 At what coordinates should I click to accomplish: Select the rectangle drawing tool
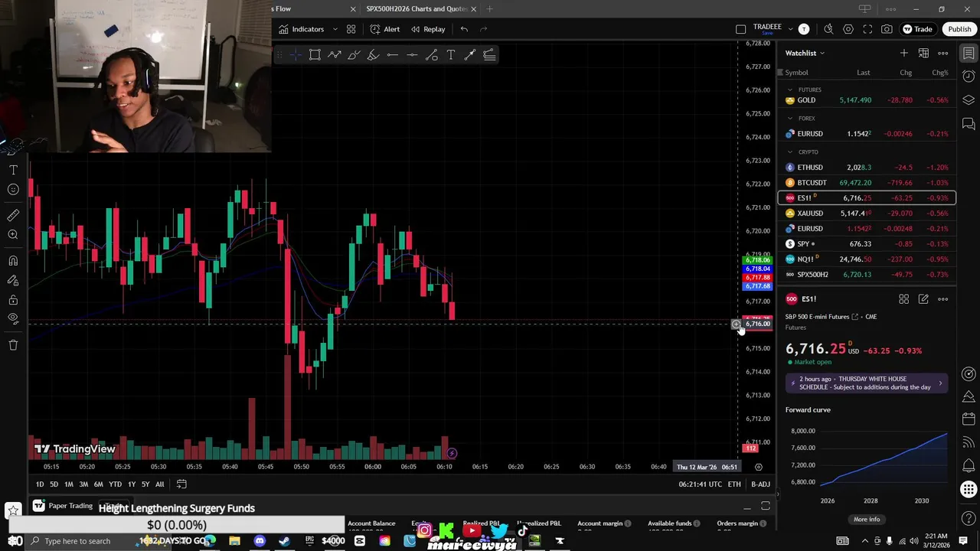coord(315,54)
